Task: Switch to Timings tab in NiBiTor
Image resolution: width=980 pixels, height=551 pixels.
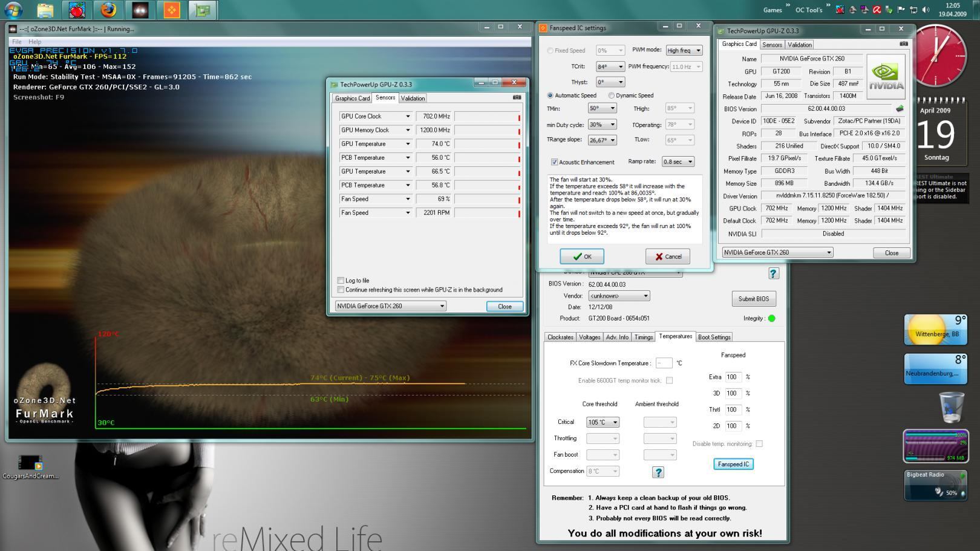Action: tap(643, 337)
